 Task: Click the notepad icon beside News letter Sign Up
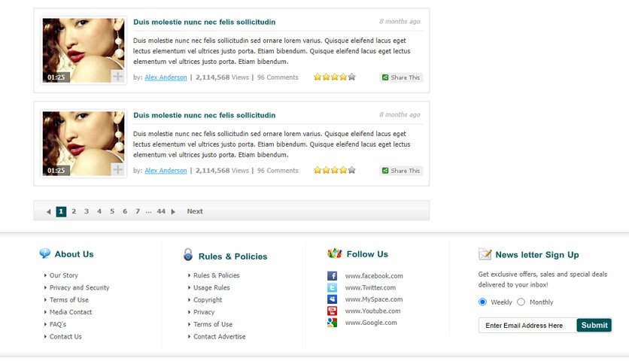pyautogui.click(x=485, y=253)
